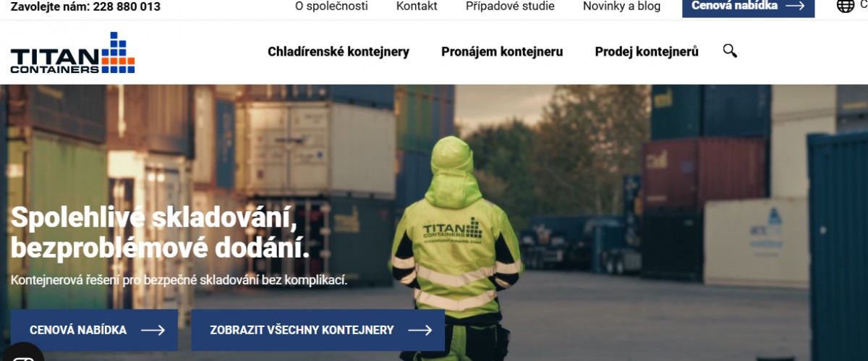Click the Titan logo on worker's jacket
This screenshot has width=868, height=361.
[x=452, y=232]
